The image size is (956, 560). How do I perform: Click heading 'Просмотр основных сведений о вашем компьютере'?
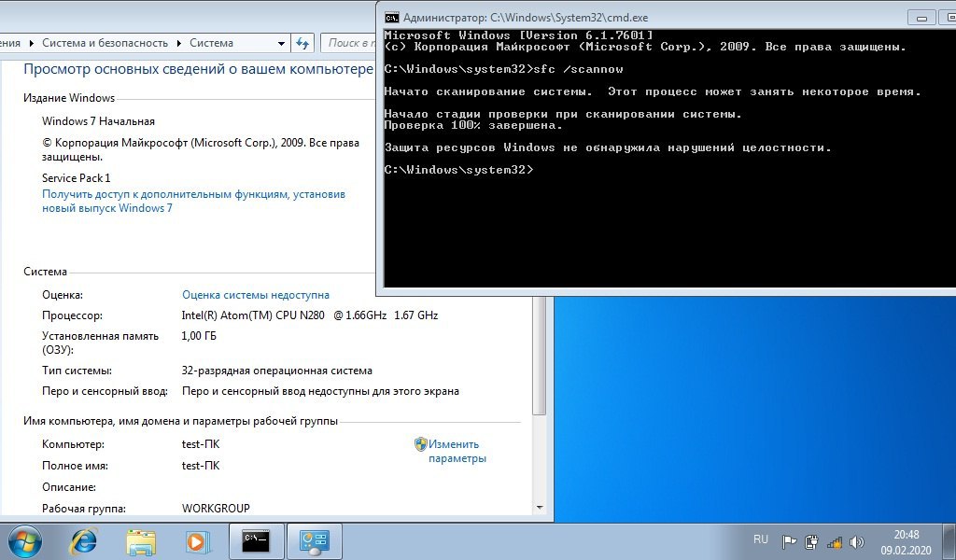[x=198, y=69]
